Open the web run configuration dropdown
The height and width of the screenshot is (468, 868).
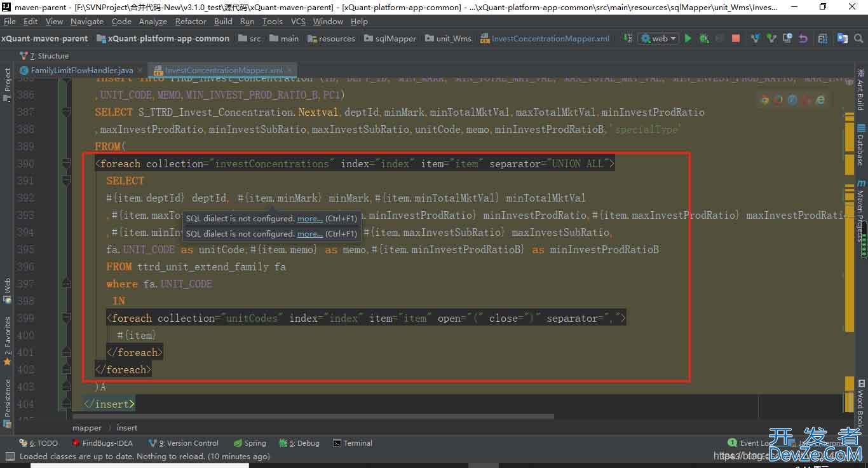[x=658, y=38]
